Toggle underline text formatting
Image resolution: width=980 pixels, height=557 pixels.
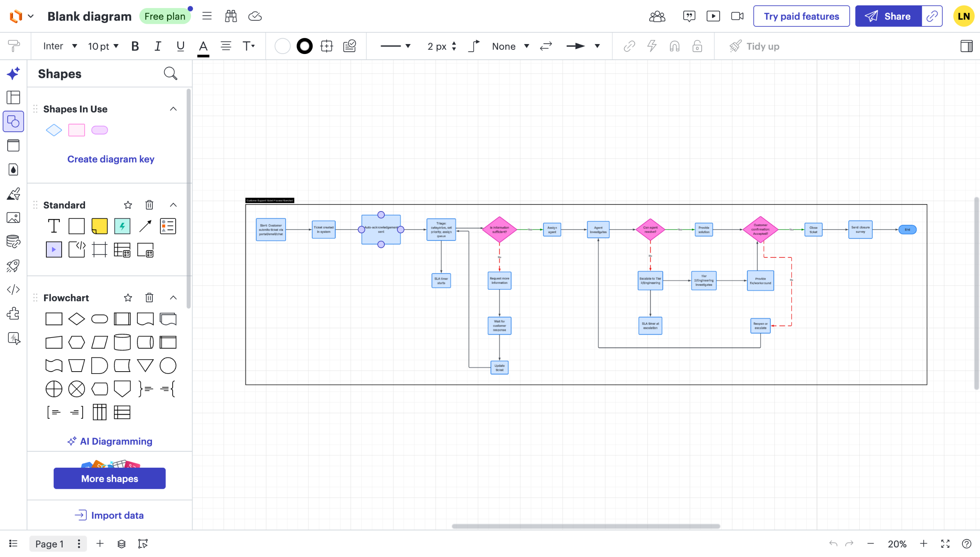coord(180,46)
